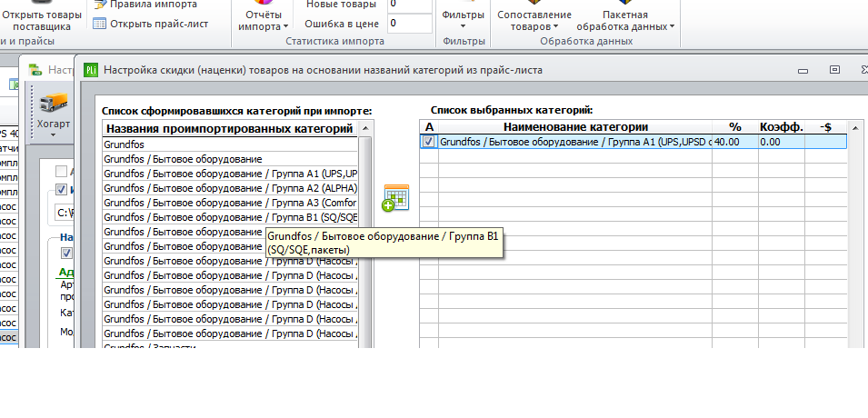Click the Ошибка в цене value field
Image resolution: width=868 pixels, height=418 pixels.
tap(409, 24)
